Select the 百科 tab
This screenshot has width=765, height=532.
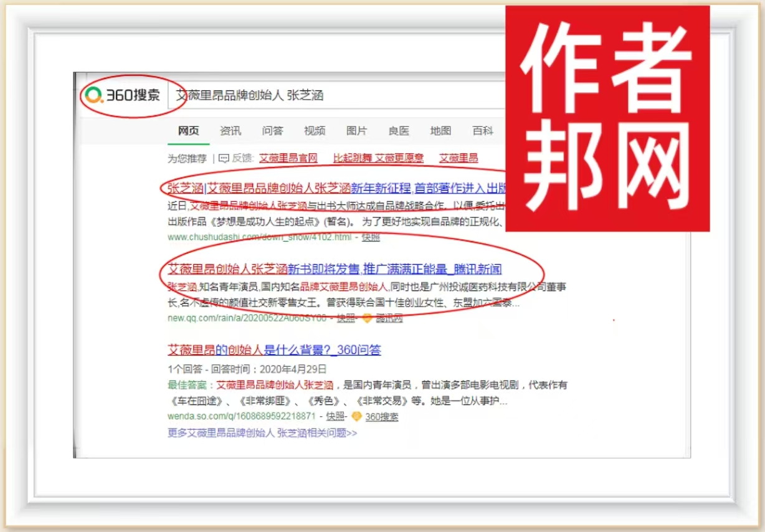483,131
